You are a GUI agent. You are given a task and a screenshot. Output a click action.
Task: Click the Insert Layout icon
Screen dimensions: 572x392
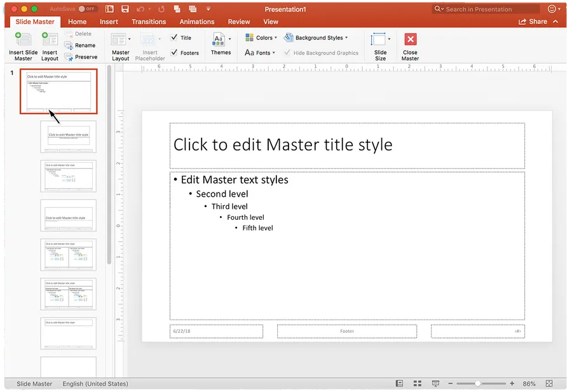pos(50,39)
